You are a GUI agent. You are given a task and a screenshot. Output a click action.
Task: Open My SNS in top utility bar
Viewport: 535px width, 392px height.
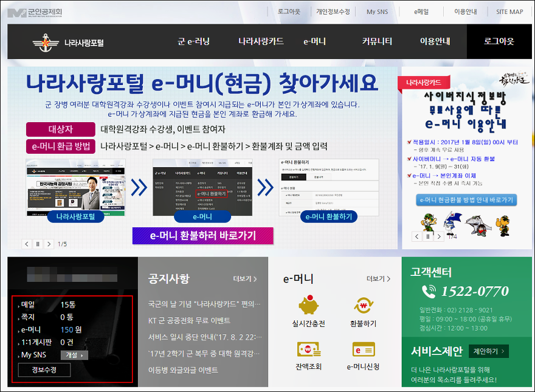(x=378, y=12)
